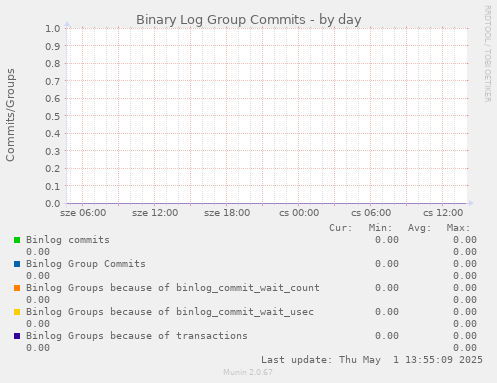Screen dimensions: 497x383
Task: Click the graph title Binary Log Group Commits
Action: click(248, 20)
